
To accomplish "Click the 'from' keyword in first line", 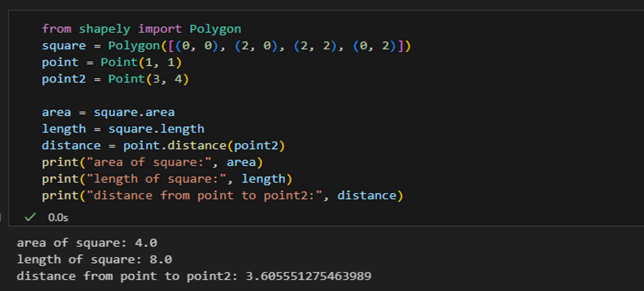I will coord(57,29).
